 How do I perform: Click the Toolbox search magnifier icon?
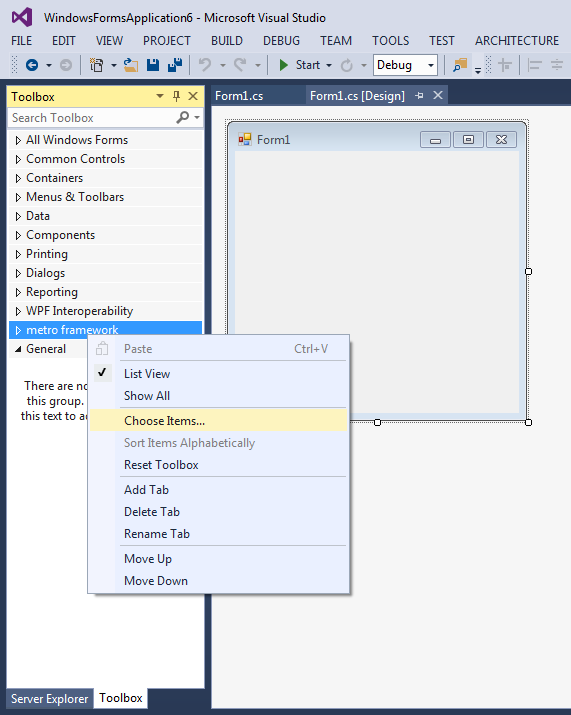(x=182, y=118)
